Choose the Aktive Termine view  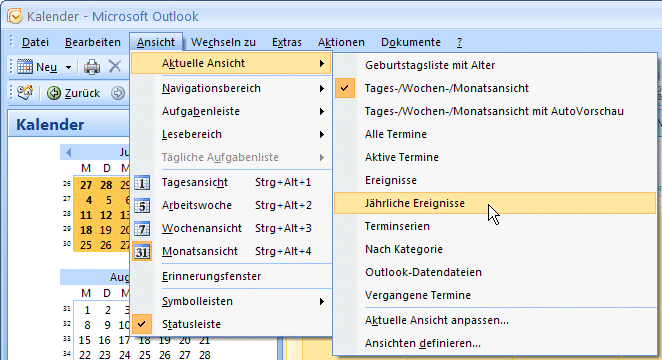[495, 157]
